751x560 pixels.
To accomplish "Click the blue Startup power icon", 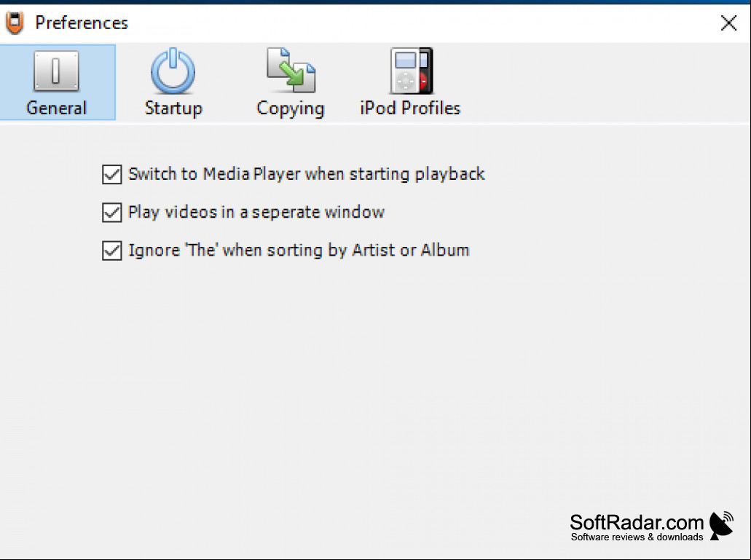I will (173, 71).
